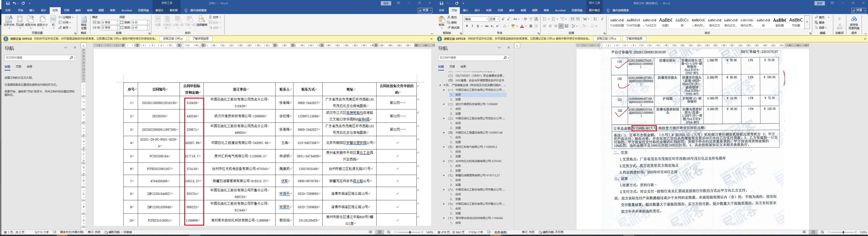The height and width of the screenshot is (236, 868).
Task: Toggle justify alignment in right window's 段落 group
Action: pyautogui.click(x=561, y=26)
